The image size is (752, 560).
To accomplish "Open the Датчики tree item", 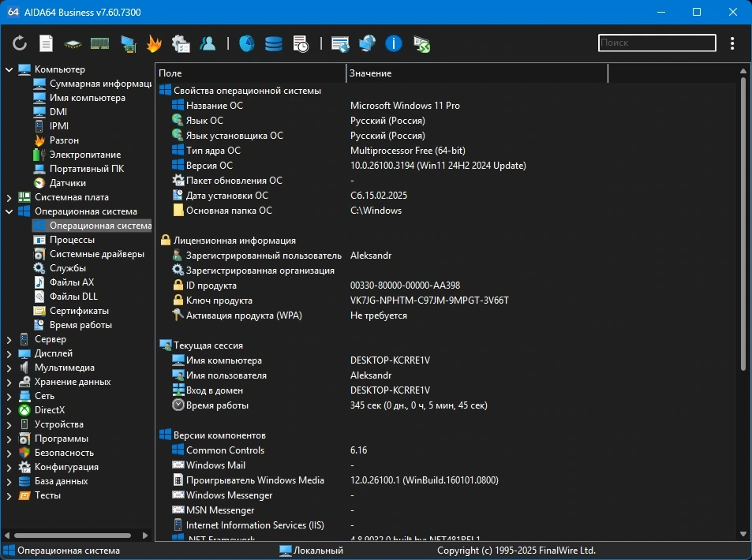I will point(60,183).
